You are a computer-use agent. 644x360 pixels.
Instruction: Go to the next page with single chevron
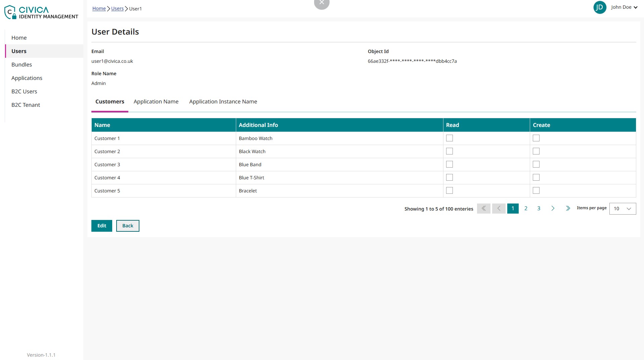tap(553, 208)
